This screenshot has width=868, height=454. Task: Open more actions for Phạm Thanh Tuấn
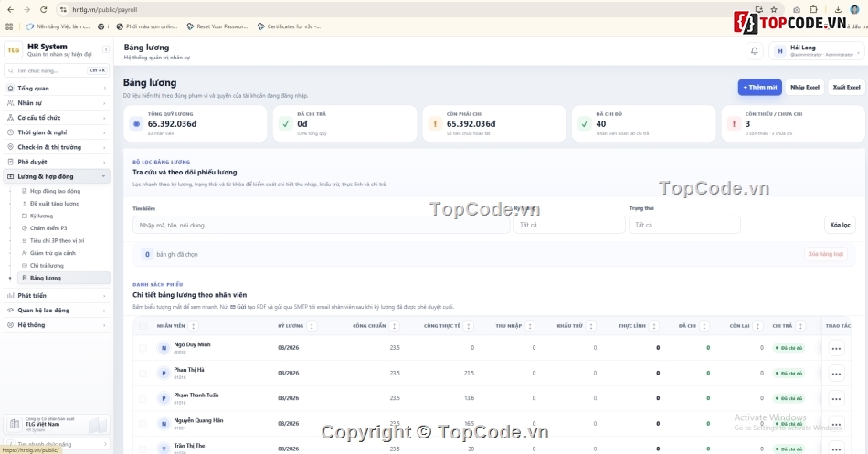pos(836,398)
